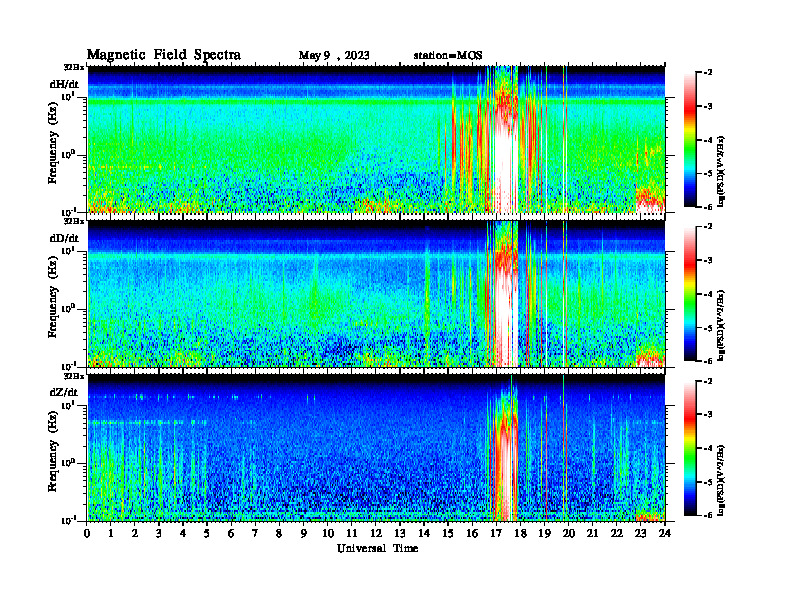792x612 pixels.
Task: Click the "-2" value on dZ/dt color scale
Action: click(708, 381)
